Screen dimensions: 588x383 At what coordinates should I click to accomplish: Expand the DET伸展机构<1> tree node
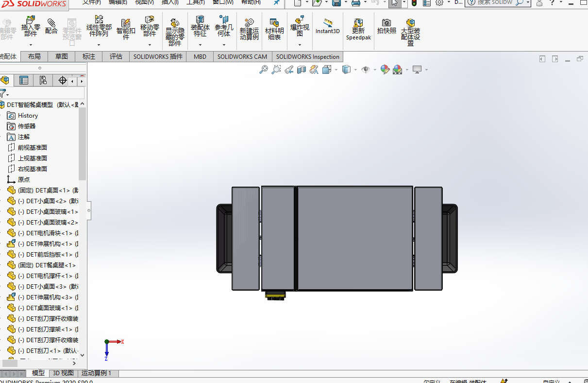[x=1, y=244]
